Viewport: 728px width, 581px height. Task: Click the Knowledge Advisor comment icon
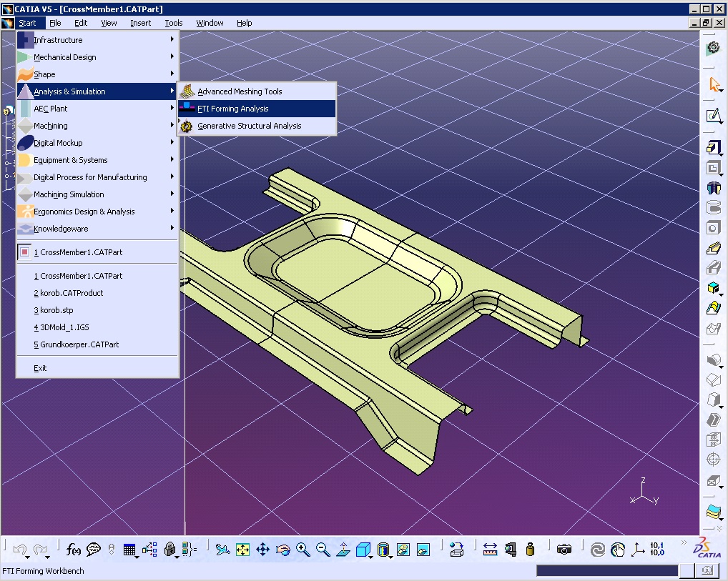93,550
